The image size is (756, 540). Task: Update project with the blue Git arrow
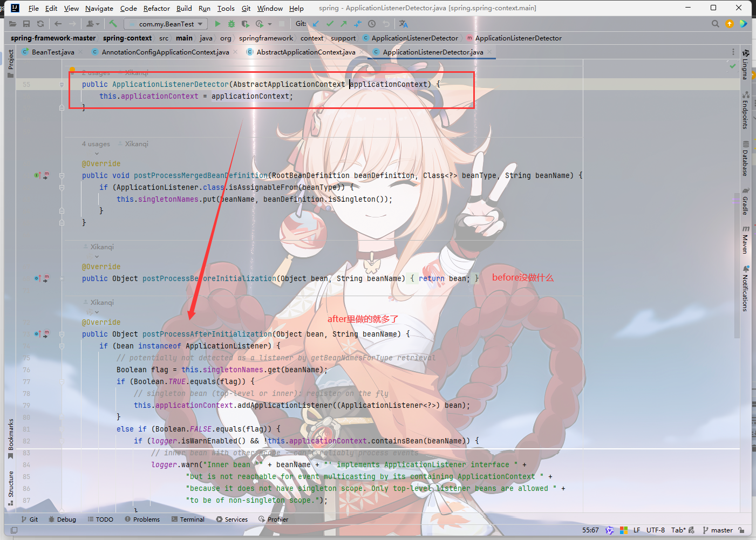pyautogui.click(x=316, y=24)
